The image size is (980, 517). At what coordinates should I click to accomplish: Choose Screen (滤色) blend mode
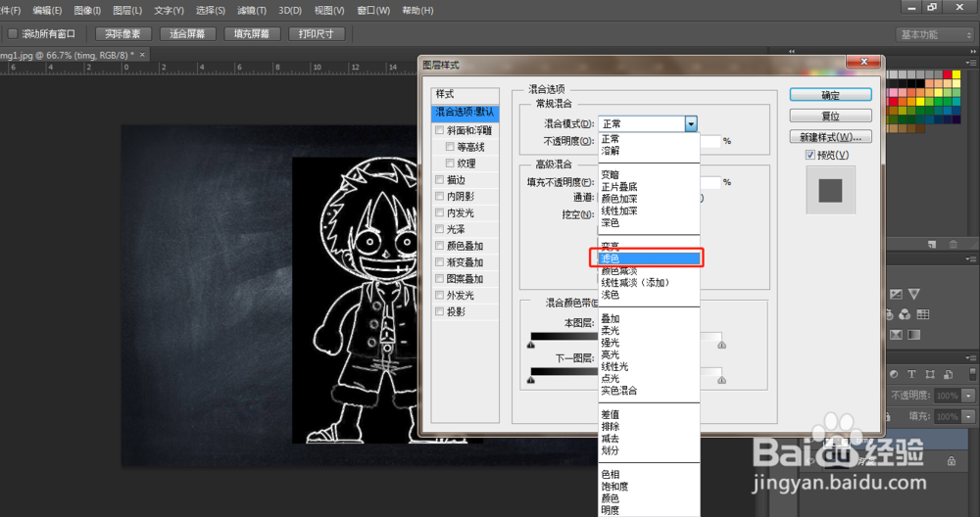[x=649, y=258]
